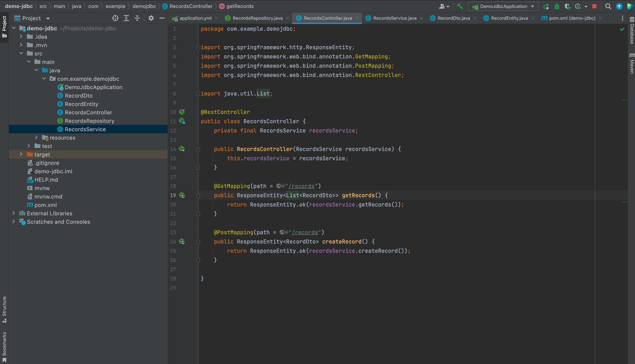Click the endpoint gutter icon on line 24
Screen dimensions: 635x364
[x=182, y=241]
